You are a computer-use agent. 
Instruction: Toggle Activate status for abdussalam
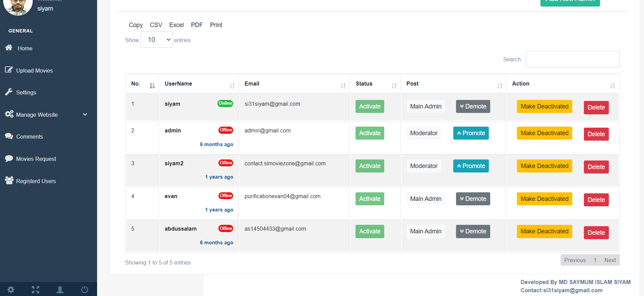point(370,231)
